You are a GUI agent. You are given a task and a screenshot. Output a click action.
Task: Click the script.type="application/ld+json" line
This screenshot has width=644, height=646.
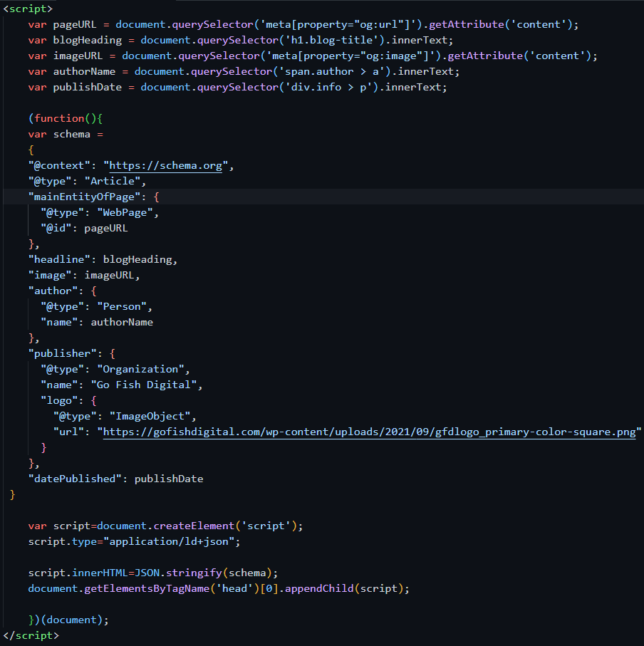click(134, 542)
